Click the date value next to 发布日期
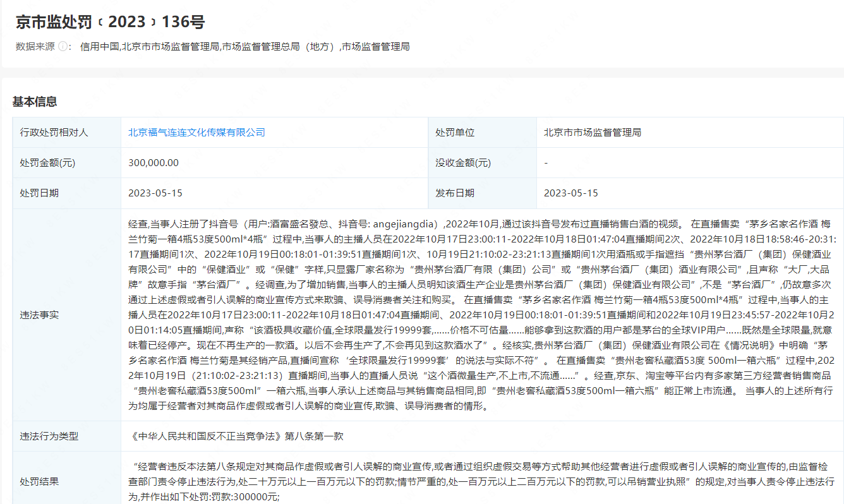 point(570,193)
